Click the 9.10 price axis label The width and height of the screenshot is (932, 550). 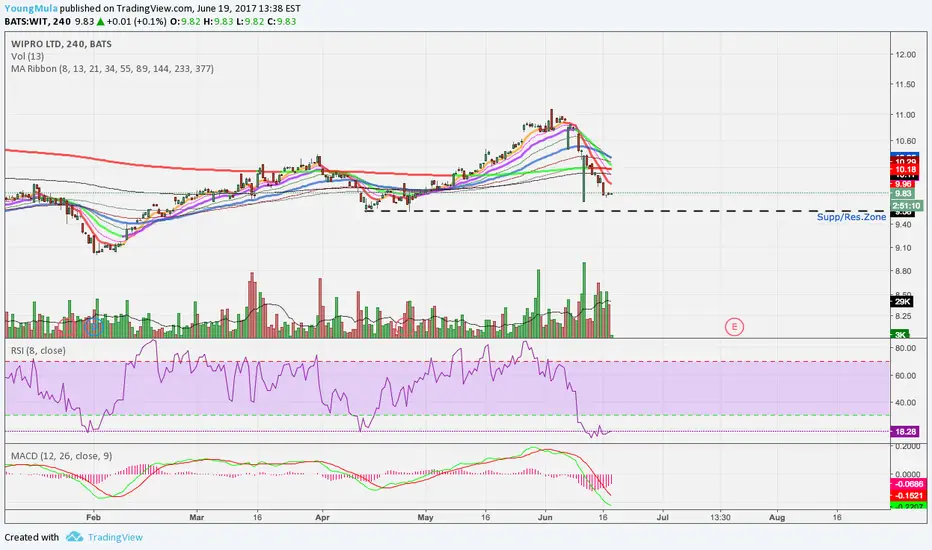(903, 248)
